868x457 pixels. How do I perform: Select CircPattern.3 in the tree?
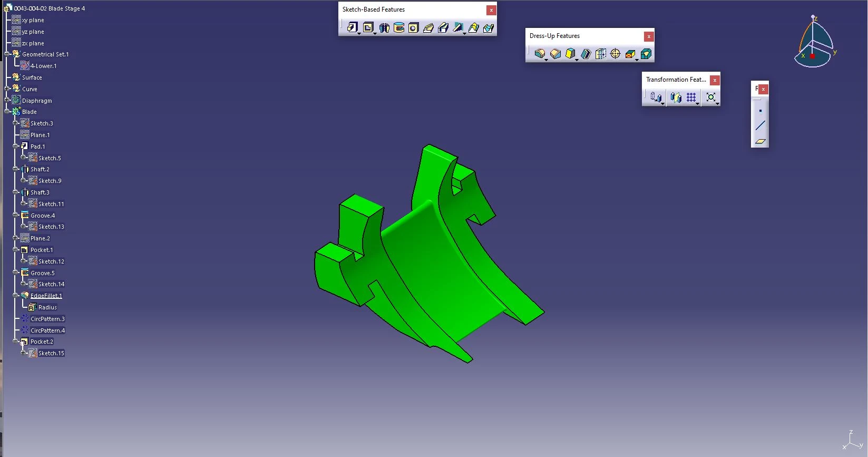point(47,319)
